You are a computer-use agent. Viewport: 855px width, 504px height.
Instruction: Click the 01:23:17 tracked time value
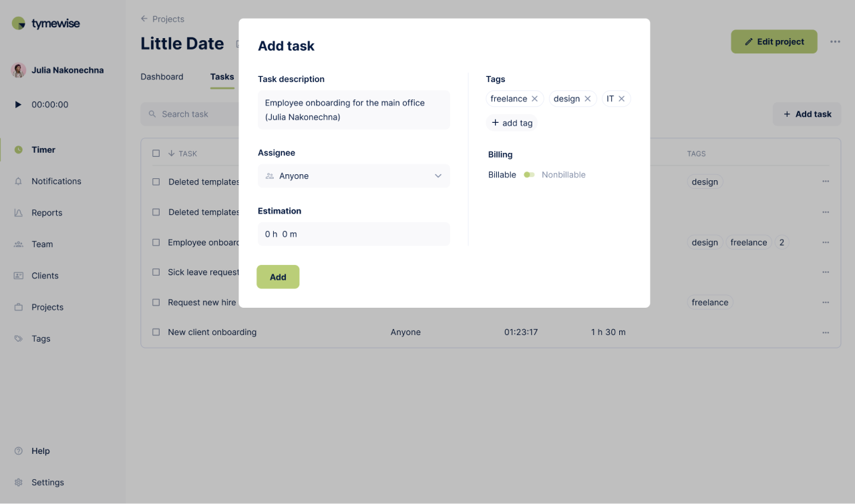[521, 332]
